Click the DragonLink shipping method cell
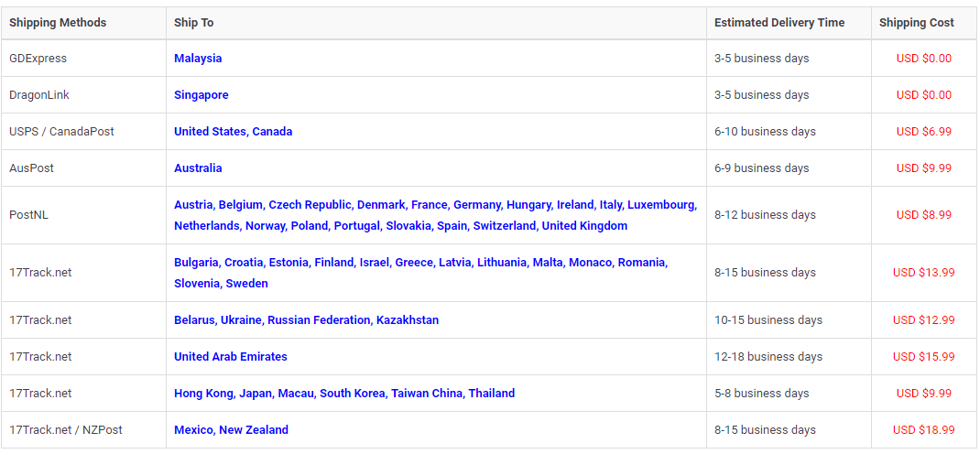Screen dimensions: 980x454 tap(39, 95)
